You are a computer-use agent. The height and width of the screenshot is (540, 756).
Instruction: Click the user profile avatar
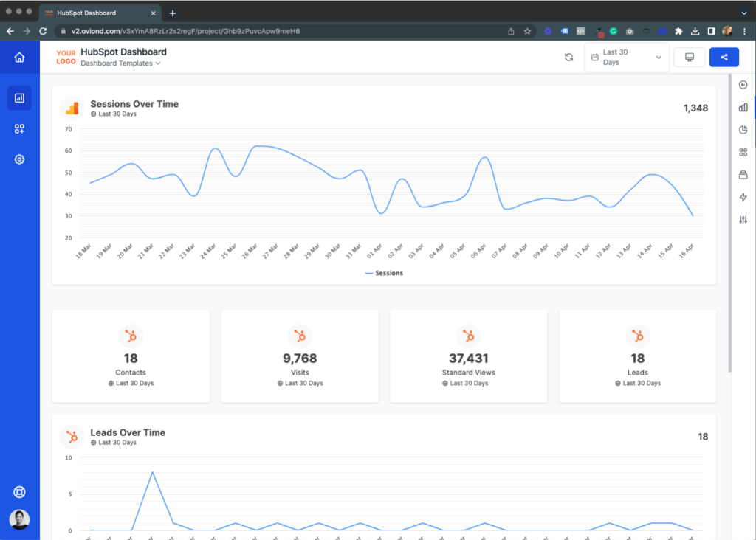point(19,519)
